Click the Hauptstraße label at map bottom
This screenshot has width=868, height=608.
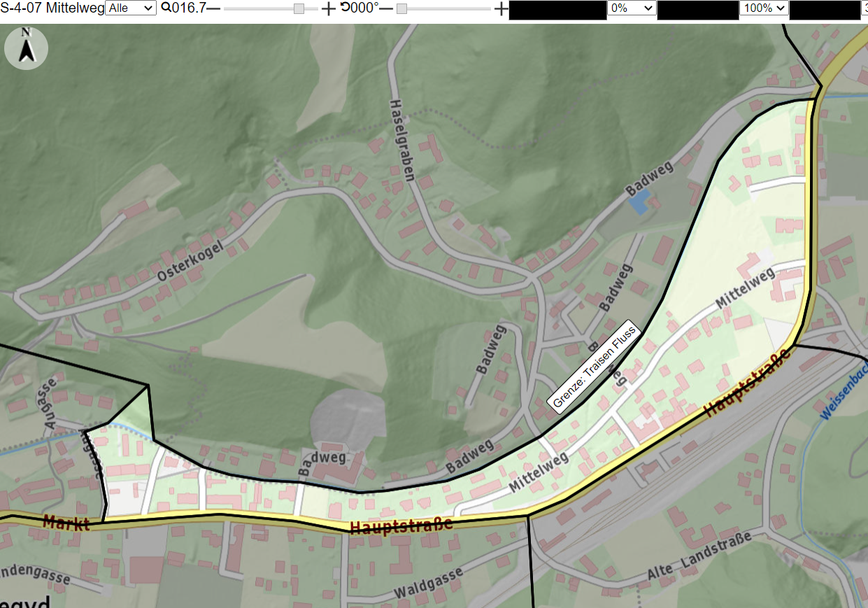401,525
